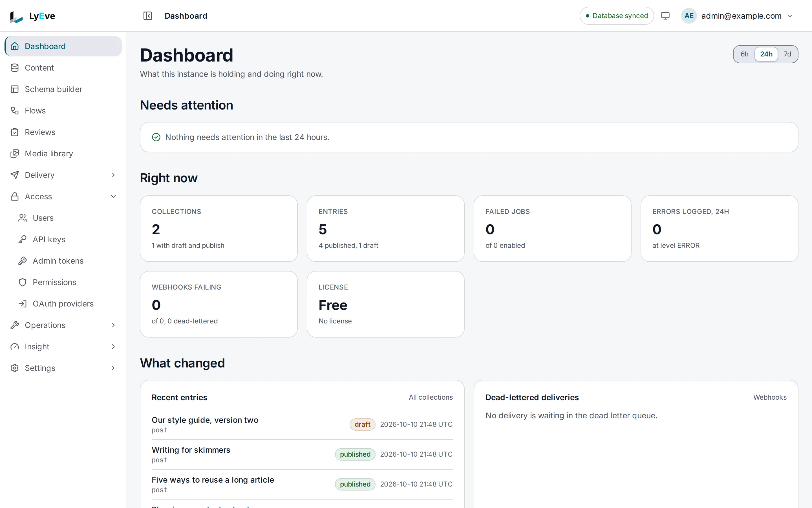Screen dimensions: 812x508
Task: Click the Flows workflow icon
Action: [x=15, y=111]
